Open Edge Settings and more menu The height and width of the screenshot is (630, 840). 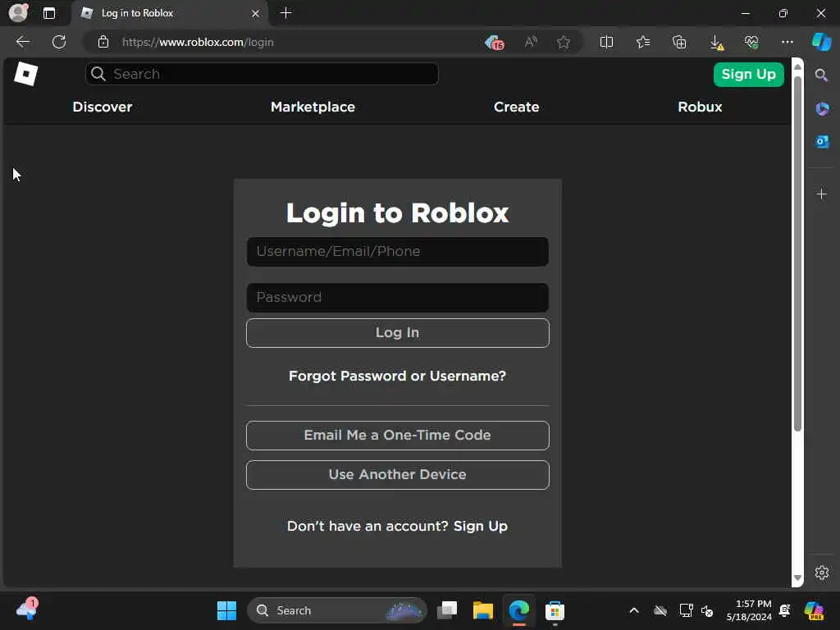(x=787, y=42)
